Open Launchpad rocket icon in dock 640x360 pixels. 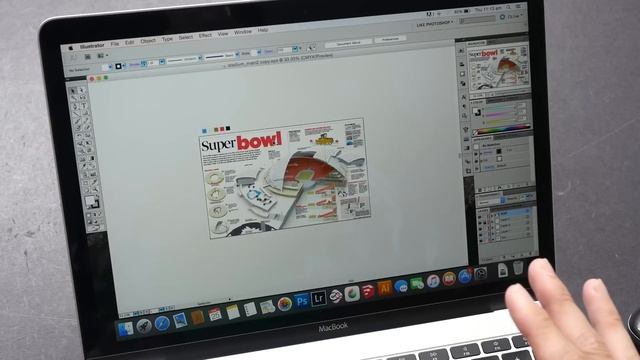click(x=144, y=325)
